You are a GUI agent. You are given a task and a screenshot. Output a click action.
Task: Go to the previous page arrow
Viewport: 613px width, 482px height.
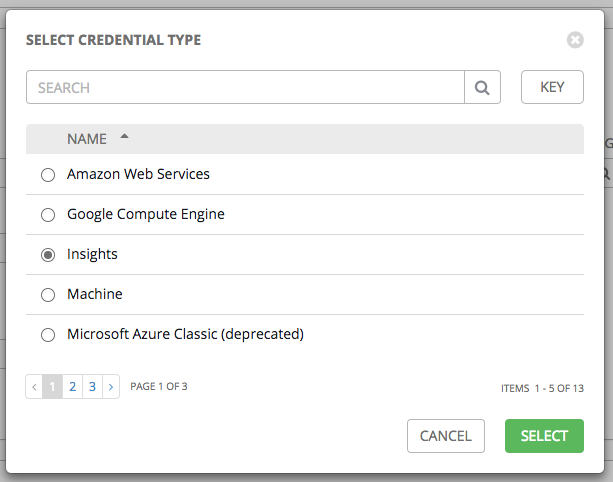click(34, 387)
